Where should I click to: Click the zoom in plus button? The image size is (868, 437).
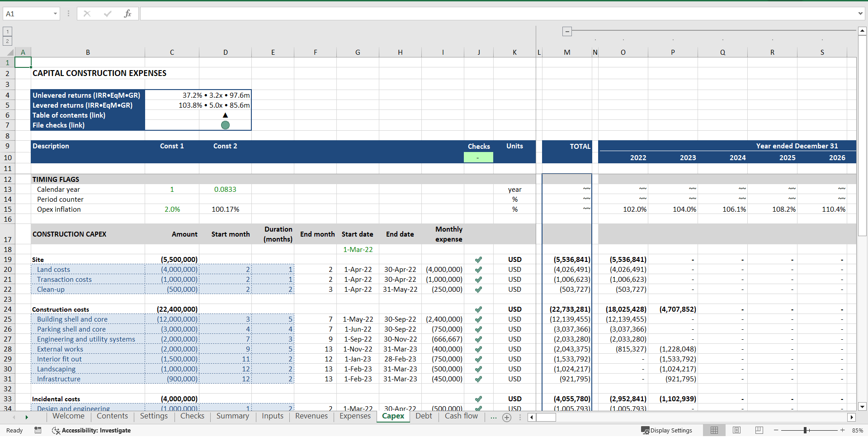[842, 430]
